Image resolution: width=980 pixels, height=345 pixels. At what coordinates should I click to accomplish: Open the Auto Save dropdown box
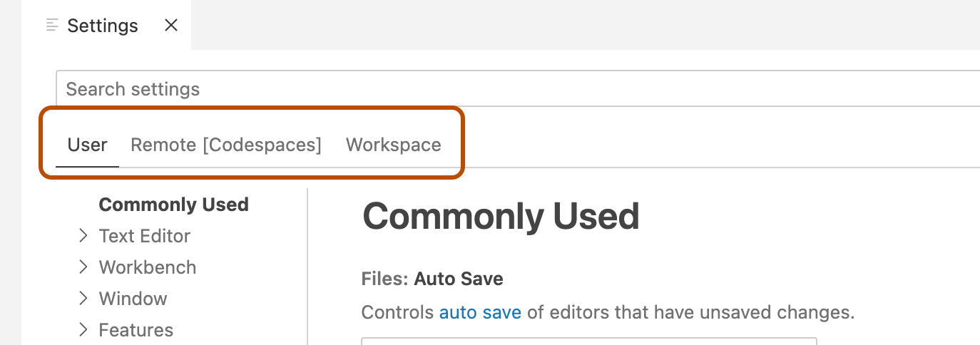[588, 341]
